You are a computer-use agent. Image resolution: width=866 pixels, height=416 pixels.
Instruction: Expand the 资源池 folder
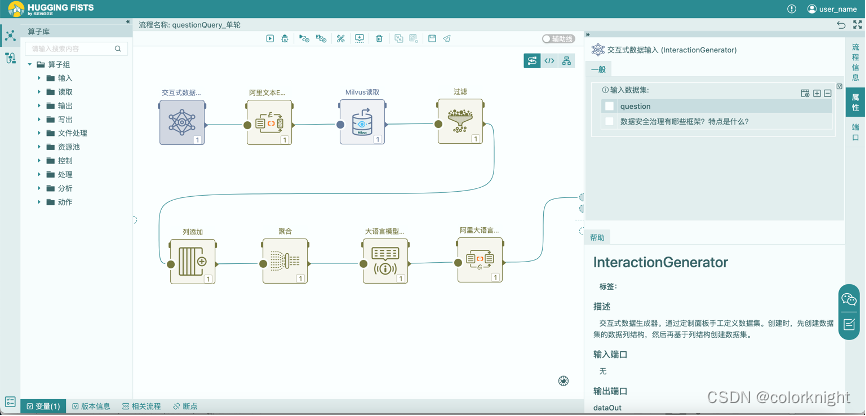[39, 147]
